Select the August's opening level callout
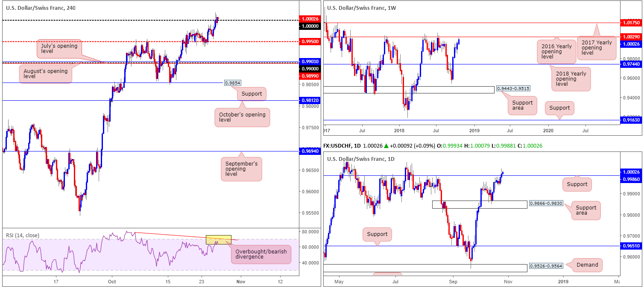 pos(45,74)
